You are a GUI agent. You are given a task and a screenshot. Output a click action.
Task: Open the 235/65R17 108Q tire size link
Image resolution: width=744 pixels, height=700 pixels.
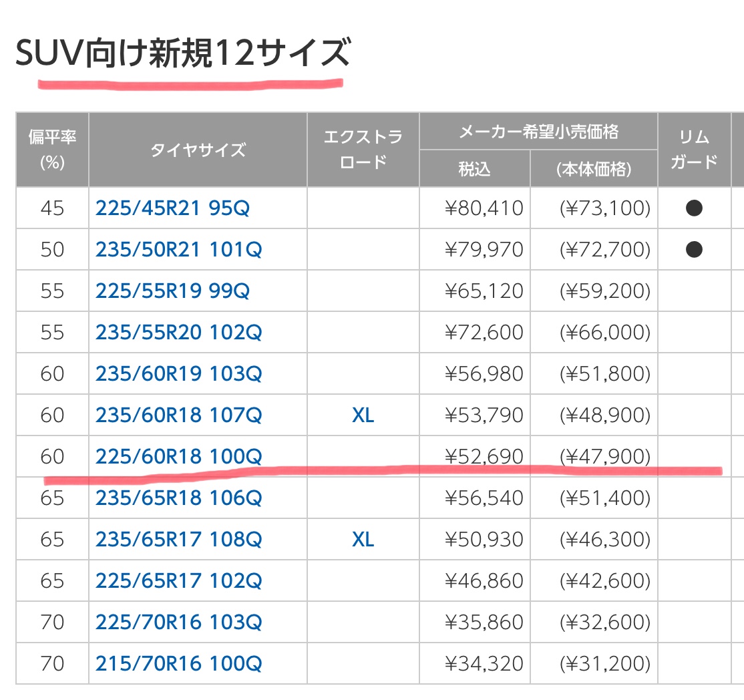178,539
